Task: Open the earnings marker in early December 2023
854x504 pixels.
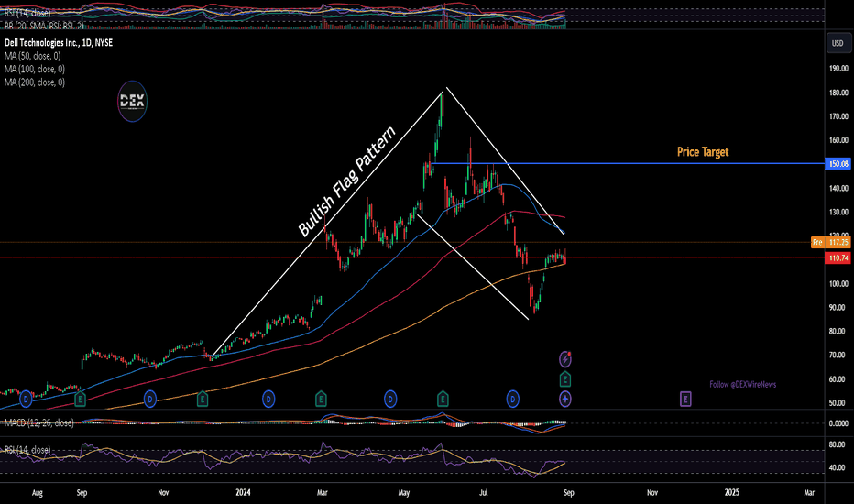Action: pos(203,399)
